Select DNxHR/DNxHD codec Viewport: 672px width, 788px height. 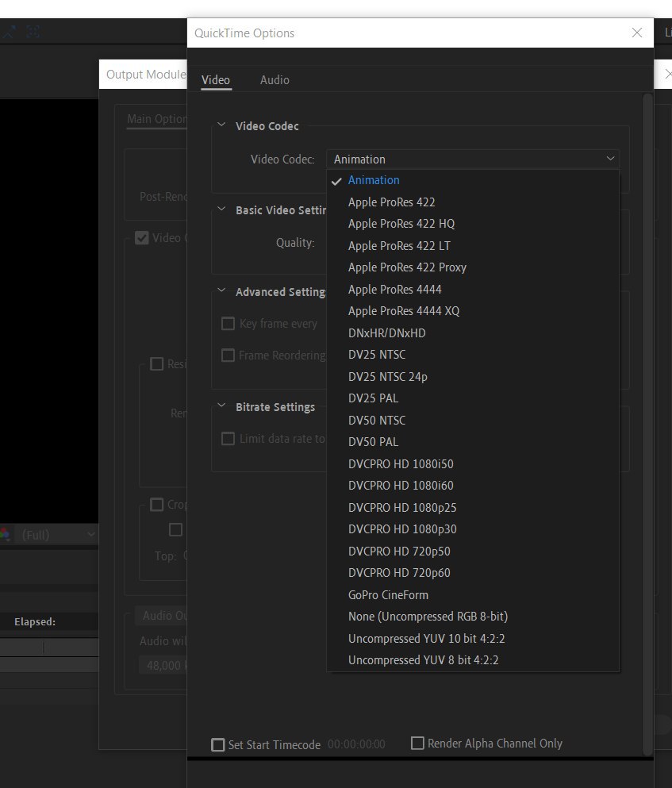pos(473,333)
